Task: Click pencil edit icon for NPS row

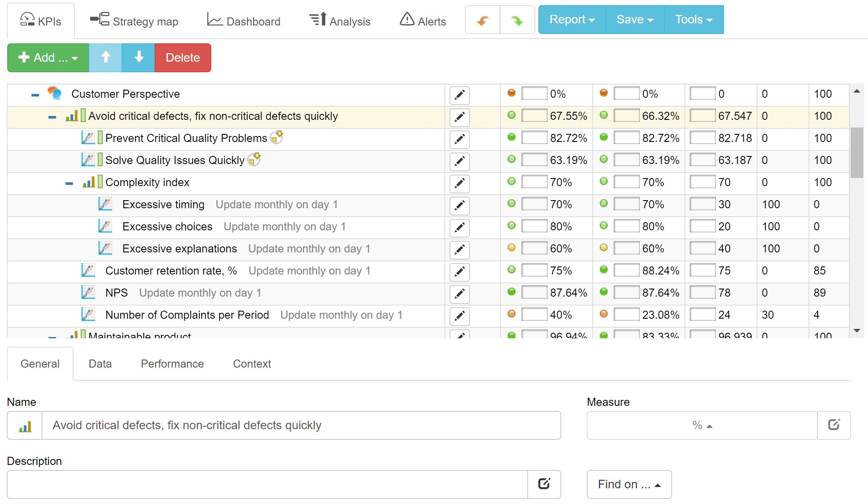Action: 459,294
